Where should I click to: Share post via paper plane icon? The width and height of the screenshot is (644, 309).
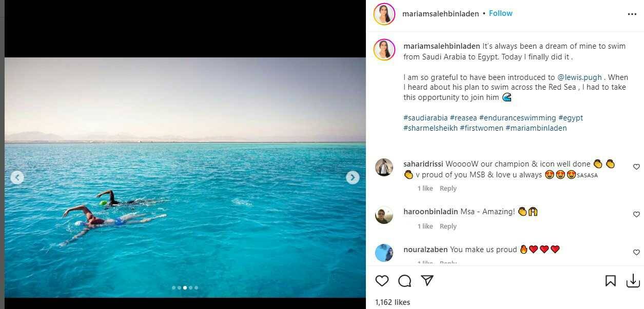coord(427,280)
